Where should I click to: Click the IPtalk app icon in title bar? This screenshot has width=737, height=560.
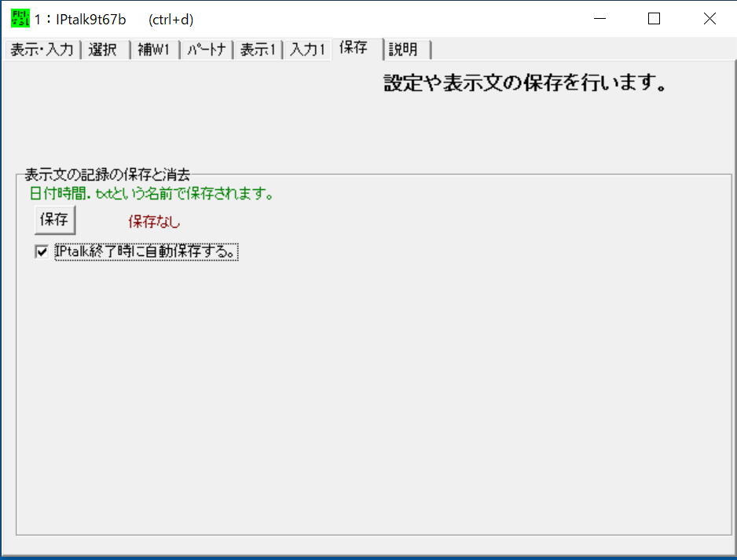click(20, 19)
